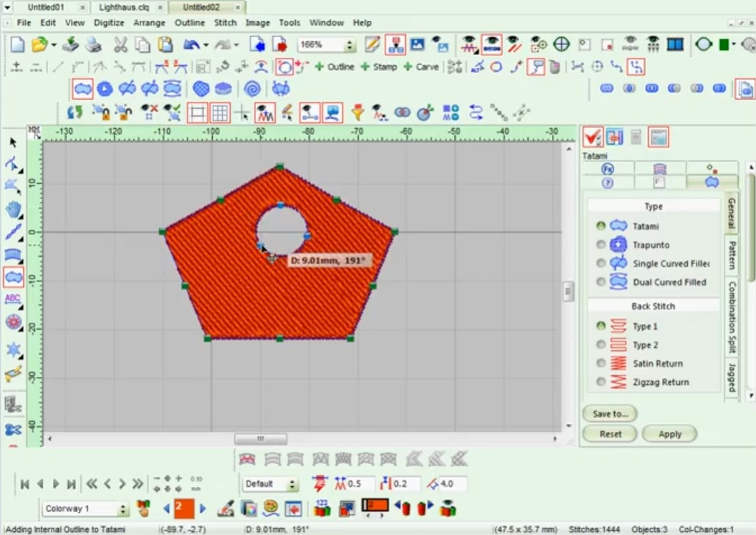The width and height of the screenshot is (756, 535).
Task: Select Zigzag Return radio button
Action: click(x=601, y=382)
